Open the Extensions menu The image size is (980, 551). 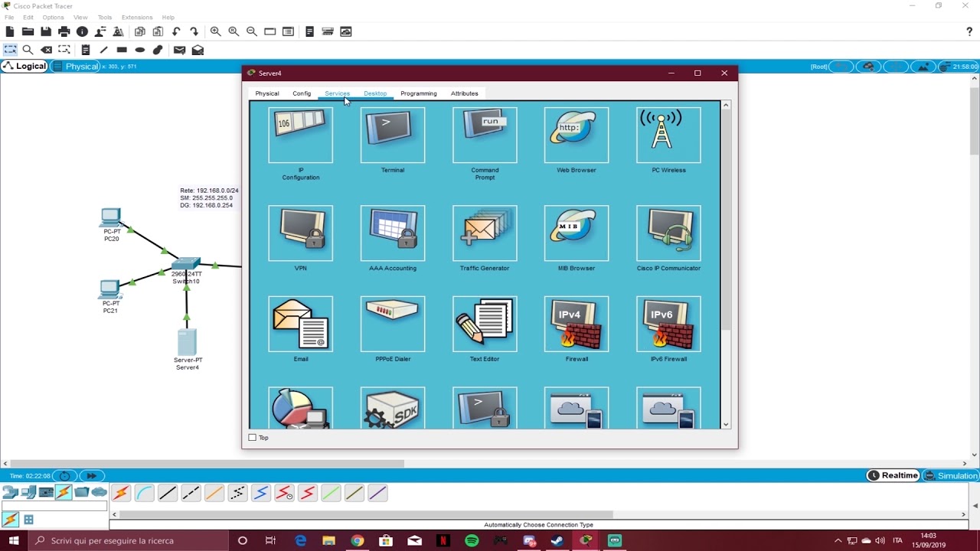point(136,17)
